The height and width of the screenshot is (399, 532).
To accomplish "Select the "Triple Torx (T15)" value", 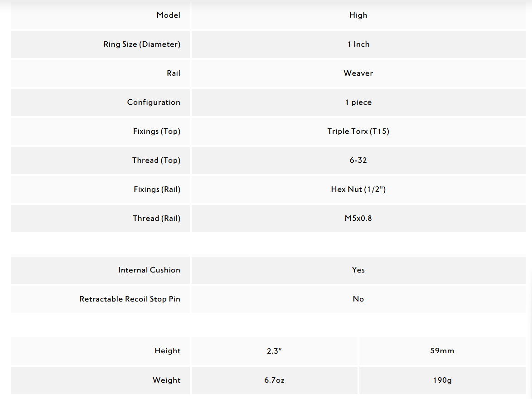I will click(358, 131).
